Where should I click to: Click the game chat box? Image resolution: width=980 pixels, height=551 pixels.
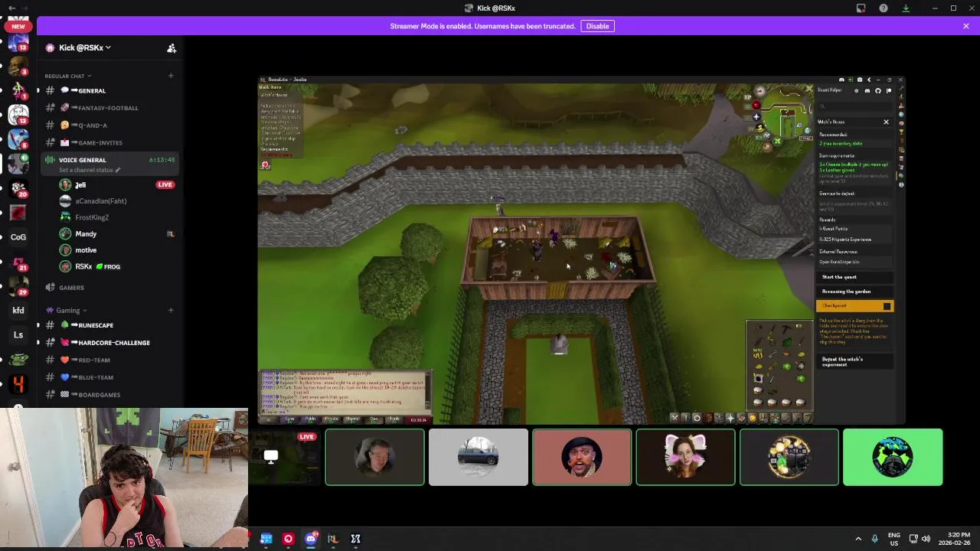pos(345,392)
